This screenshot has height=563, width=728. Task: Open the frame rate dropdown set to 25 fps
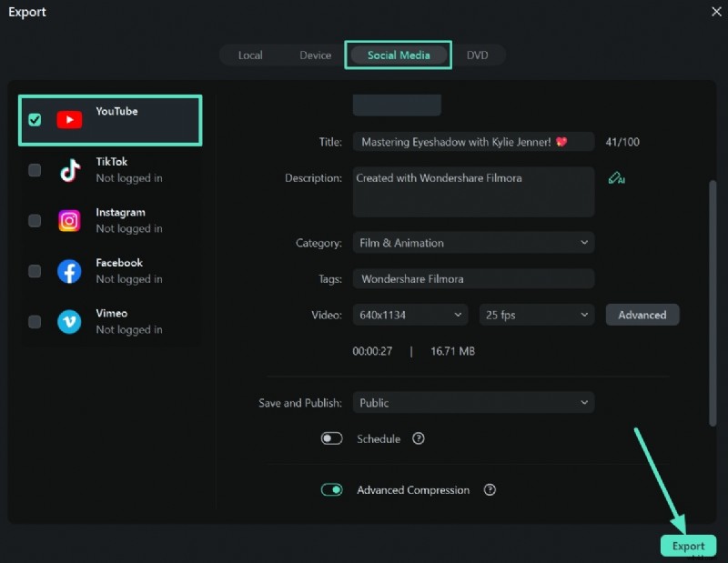point(536,315)
